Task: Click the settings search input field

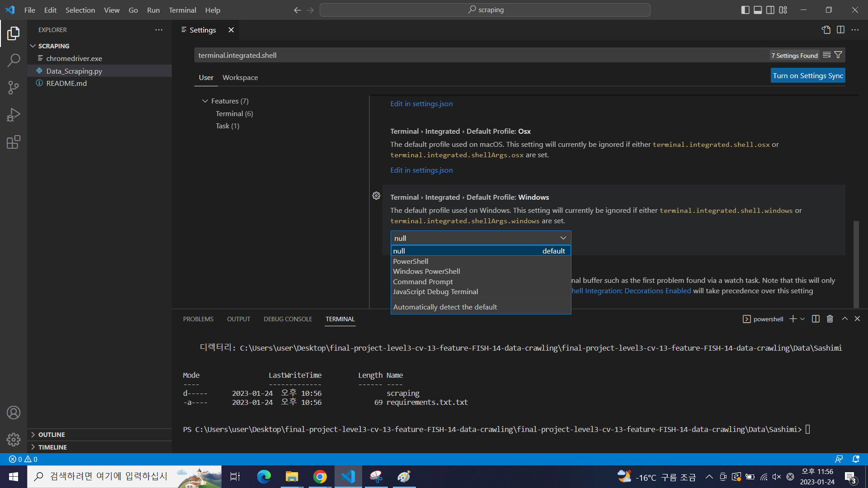Action: coord(479,55)
